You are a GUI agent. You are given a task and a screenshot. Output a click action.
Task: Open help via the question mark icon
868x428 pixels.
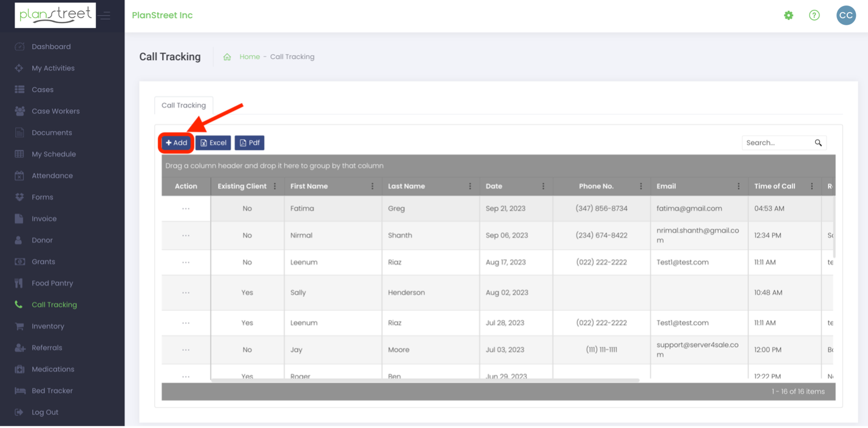[815, 15]
